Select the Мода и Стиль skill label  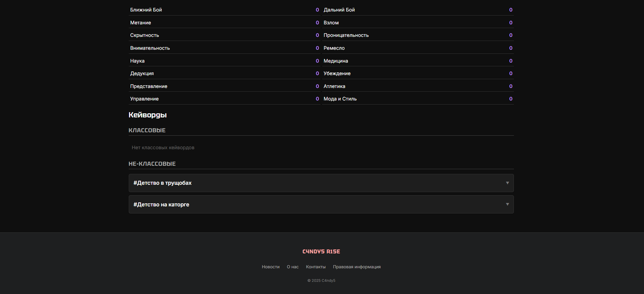tap(340, 99)
